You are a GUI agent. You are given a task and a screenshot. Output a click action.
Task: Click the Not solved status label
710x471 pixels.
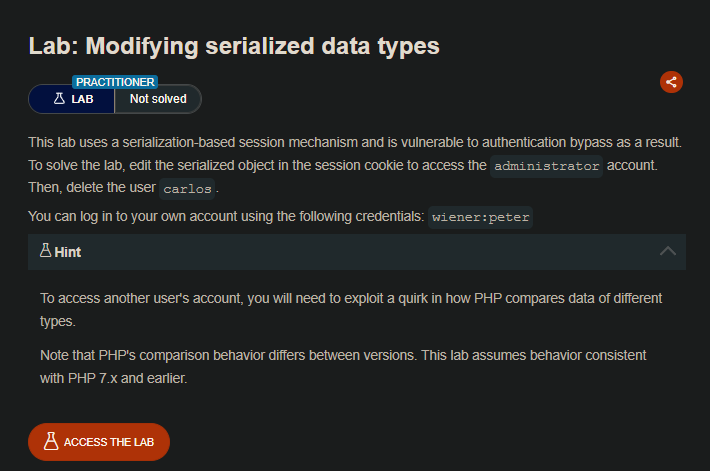click(158, 99)
